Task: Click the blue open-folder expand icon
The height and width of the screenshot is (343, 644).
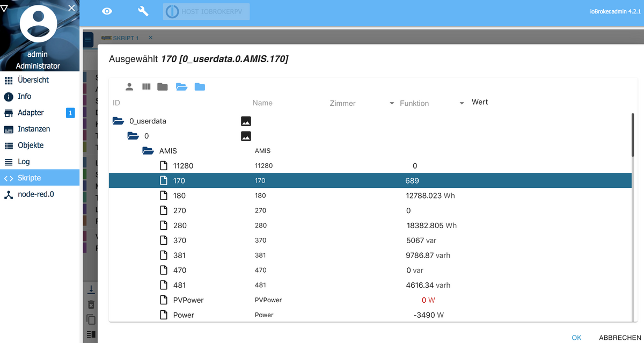Action: click(x=181, y=86)
